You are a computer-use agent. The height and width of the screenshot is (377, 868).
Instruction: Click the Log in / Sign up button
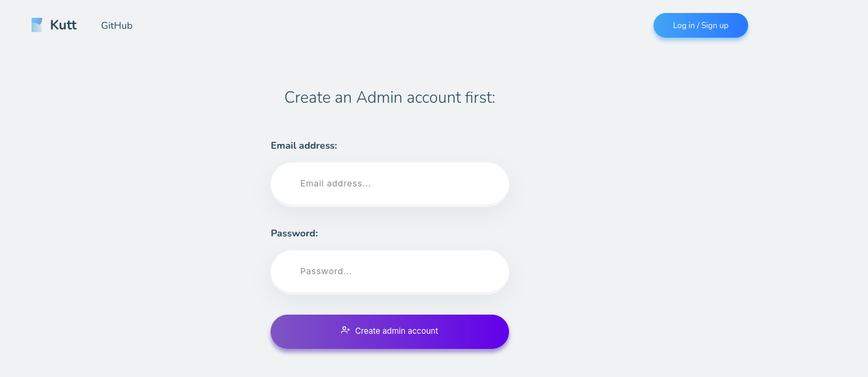[x=700, y=25]
